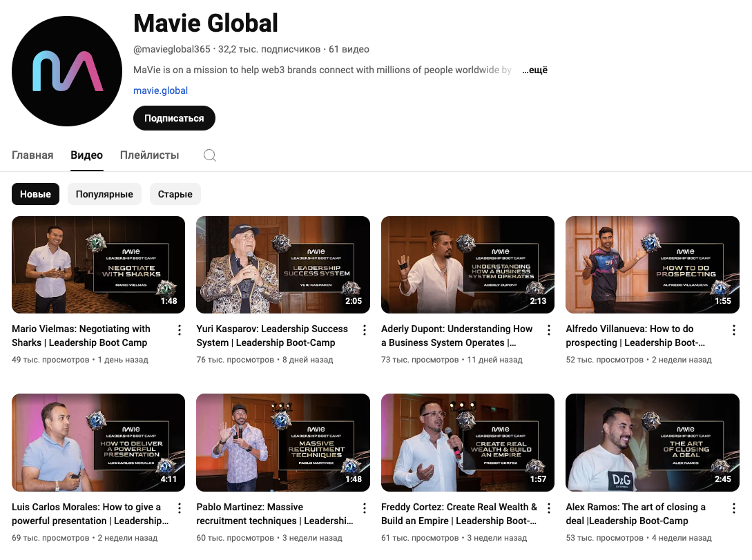Open options menu for Yuri Kasparov video

pos(364,330)
